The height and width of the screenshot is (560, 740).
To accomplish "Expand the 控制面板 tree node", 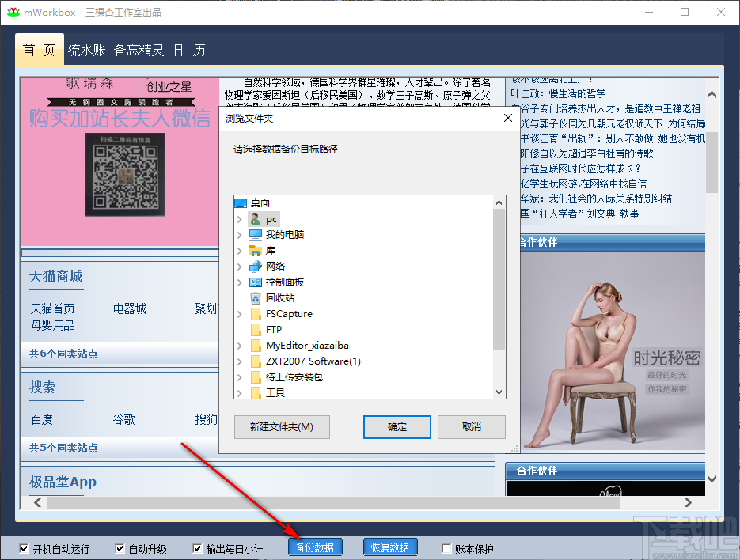I will point(240,282).
